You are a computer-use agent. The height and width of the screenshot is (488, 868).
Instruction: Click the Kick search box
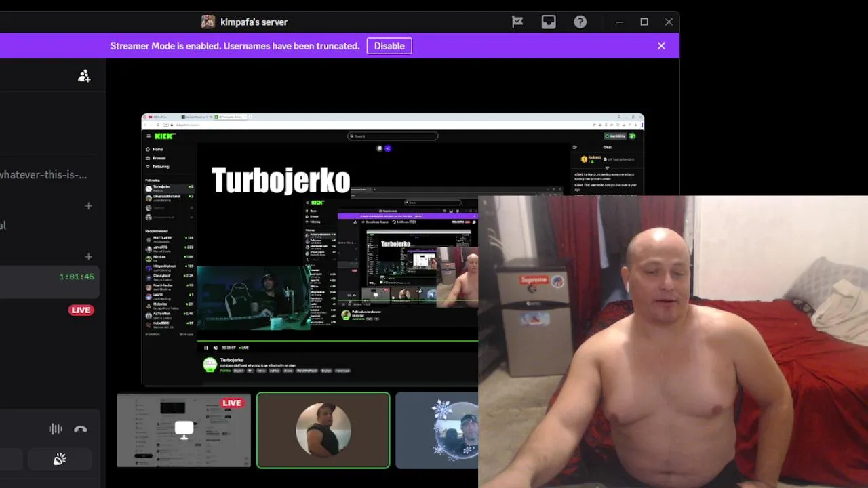pos(393,136)
